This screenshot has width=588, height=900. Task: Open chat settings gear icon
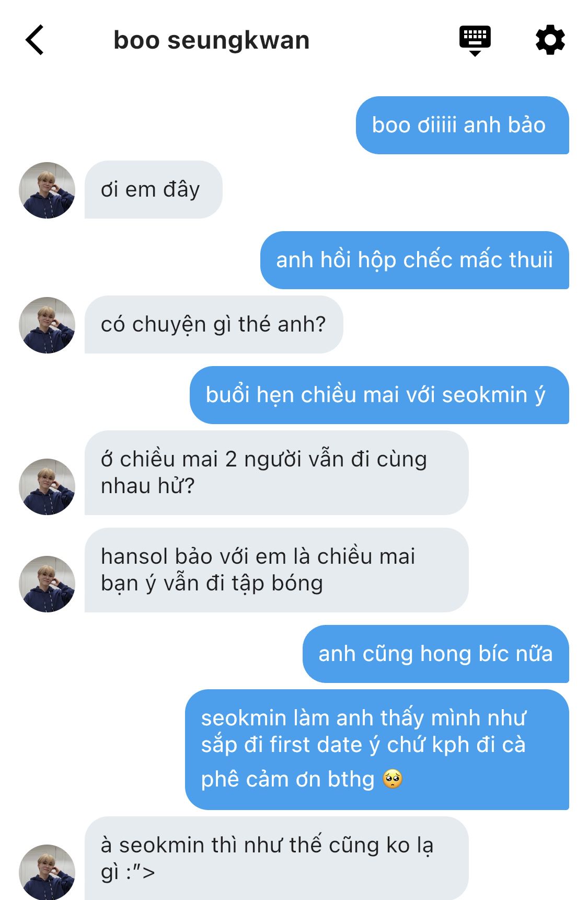(550, 40)
